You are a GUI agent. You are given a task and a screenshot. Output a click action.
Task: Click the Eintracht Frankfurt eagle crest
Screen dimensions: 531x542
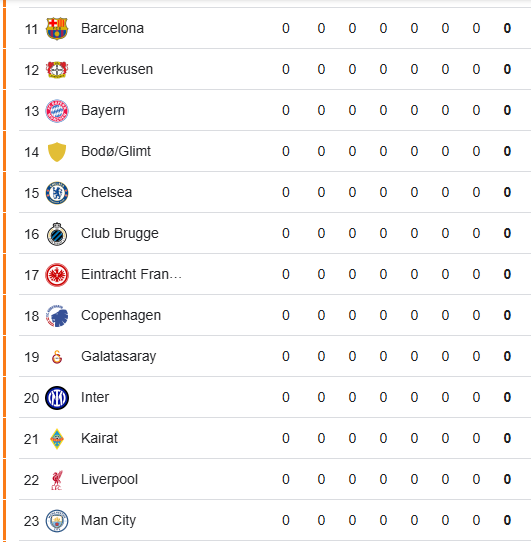tap(57, 275)
